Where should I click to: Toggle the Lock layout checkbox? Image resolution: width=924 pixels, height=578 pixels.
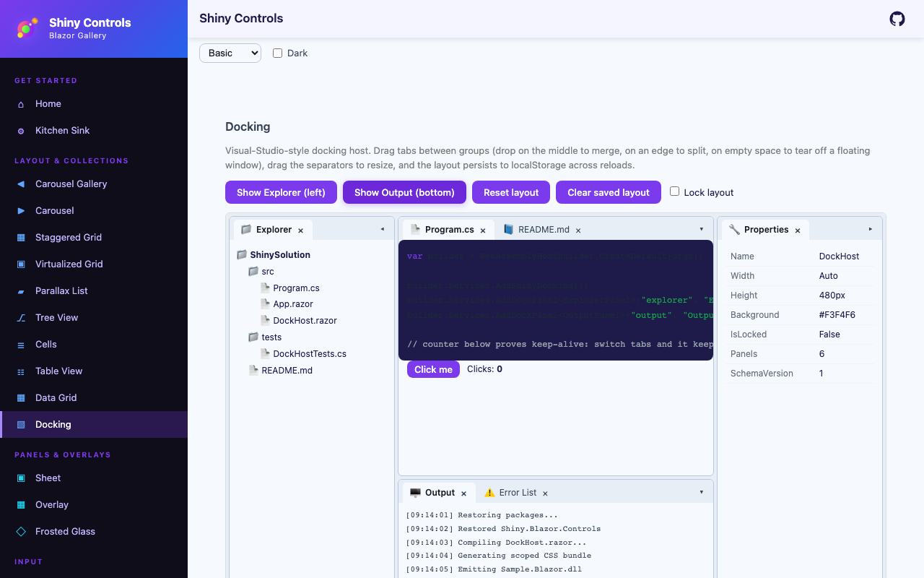point(674,191)
